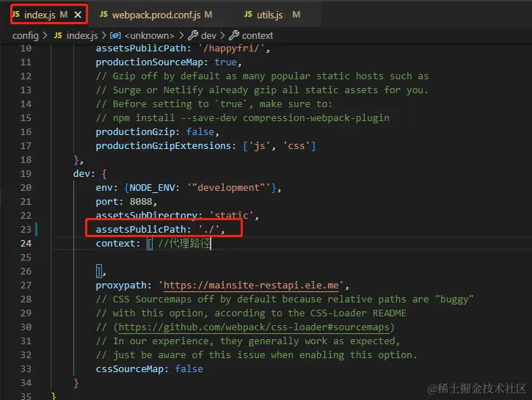This screenshot has width=532, height=400.
Task: Open the dev breadcrumb property
Action: coord(208,35)
